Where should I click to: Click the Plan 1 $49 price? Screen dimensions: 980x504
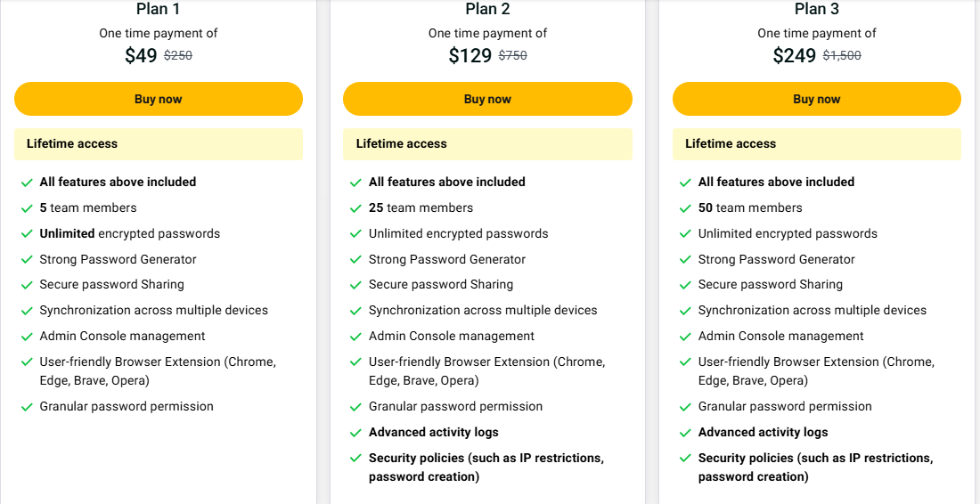(x=141, y=56)
